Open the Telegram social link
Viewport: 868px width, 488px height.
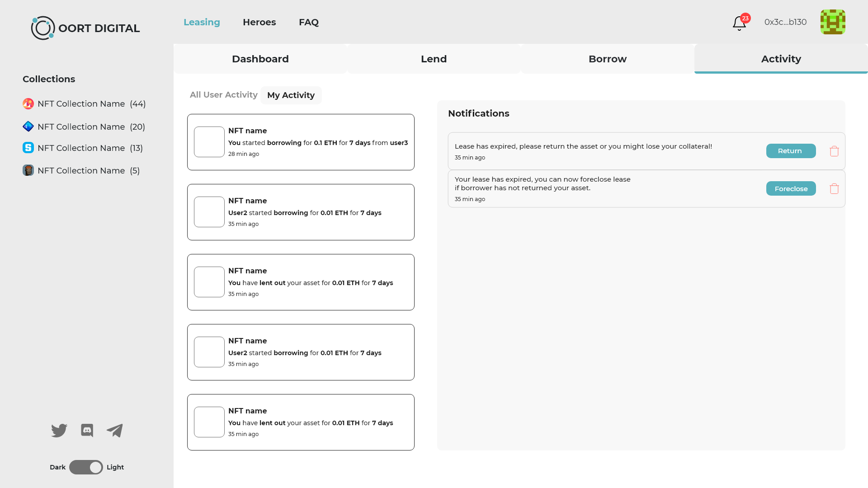(114, 430)
